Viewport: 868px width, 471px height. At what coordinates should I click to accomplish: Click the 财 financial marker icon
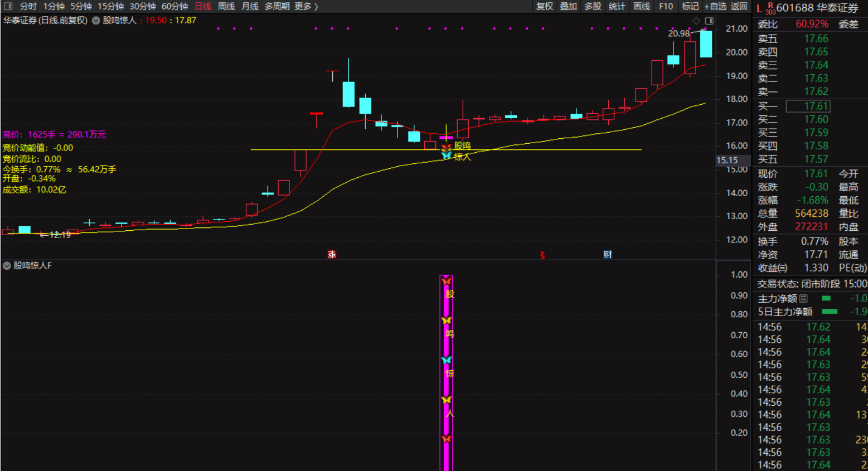[608, 255]
